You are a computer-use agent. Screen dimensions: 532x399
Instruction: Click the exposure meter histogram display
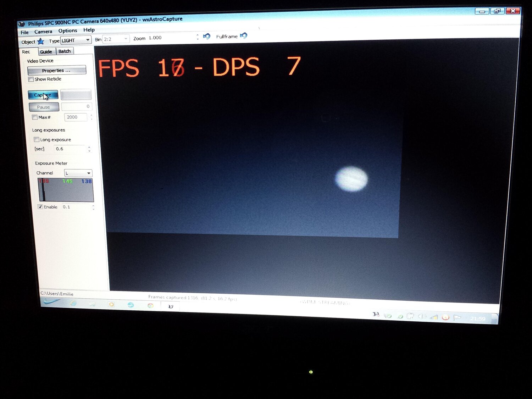66,190
